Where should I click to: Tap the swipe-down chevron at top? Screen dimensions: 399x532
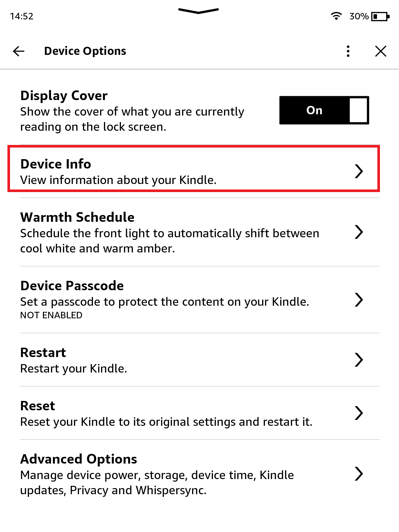199,11
